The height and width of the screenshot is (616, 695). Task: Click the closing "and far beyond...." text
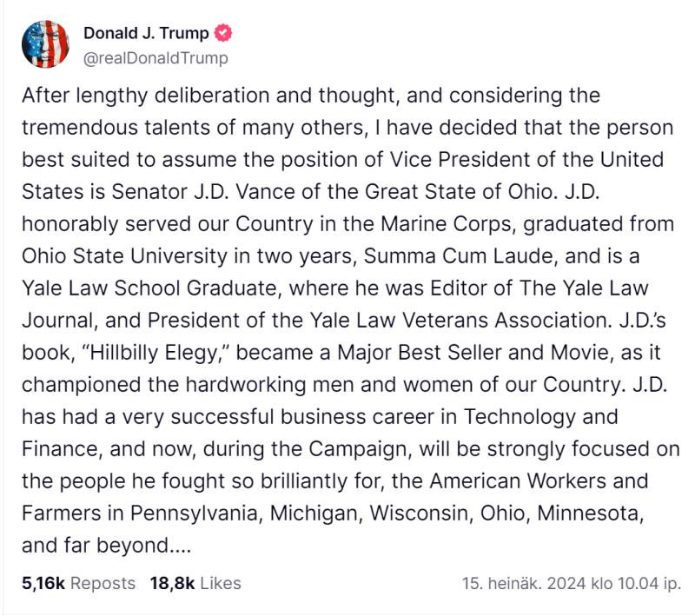pyautogui.click(x=106, y=546)
